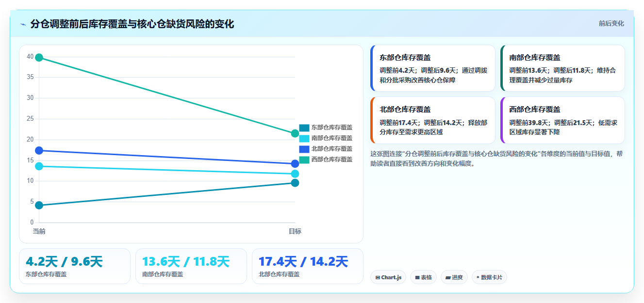Click the y-axis value 0
This screenshot has width=644, height=303.
pos(32,223)
